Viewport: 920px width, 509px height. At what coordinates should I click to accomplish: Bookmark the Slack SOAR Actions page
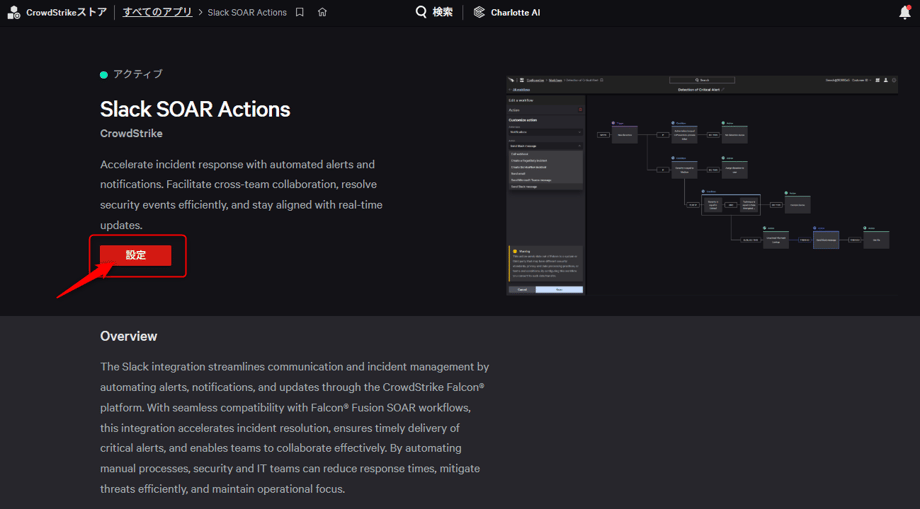coord(300,12)
